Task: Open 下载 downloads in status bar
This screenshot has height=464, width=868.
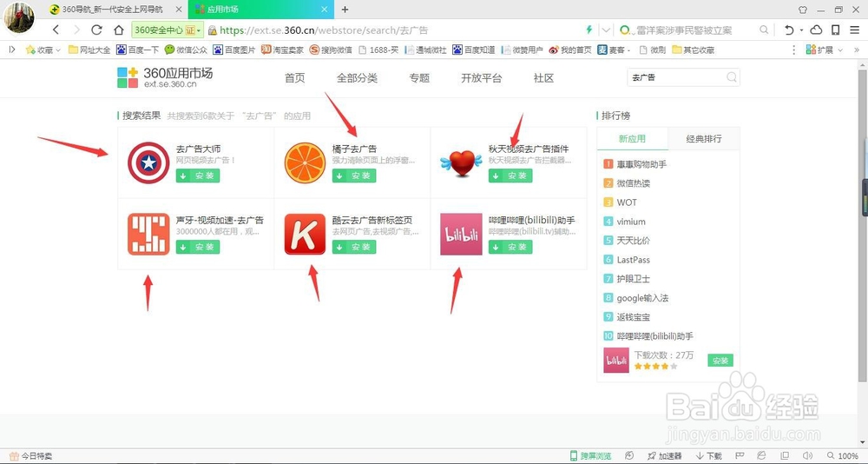Action: point(708,455)
